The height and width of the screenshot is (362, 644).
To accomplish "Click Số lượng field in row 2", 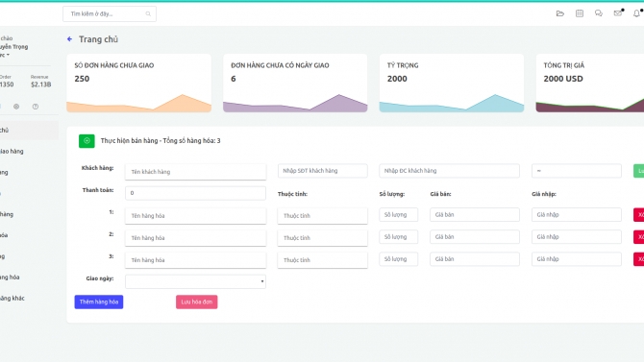I will 398,237.
